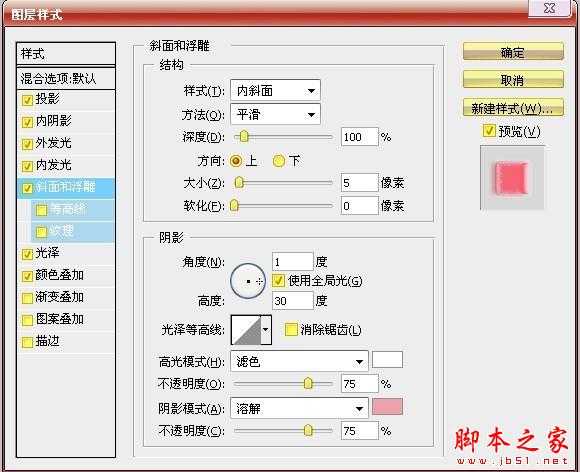Click the 深度 depth slider handle
580x472 pixels.
[243, 136]
